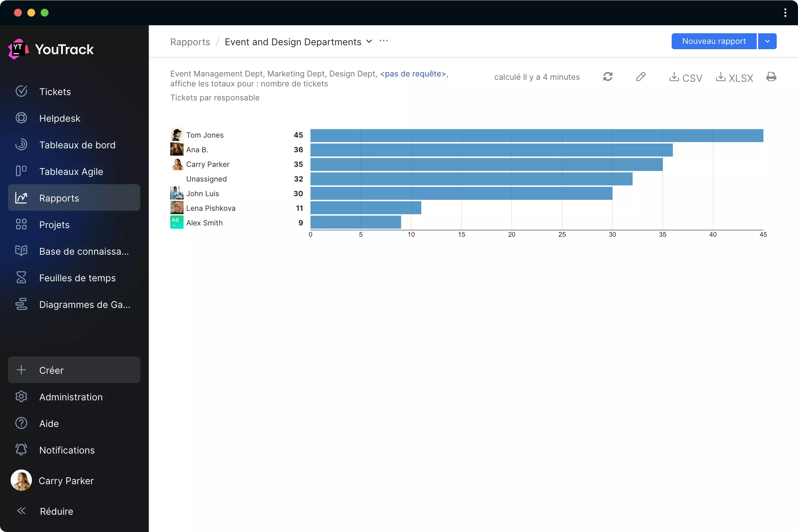Open the Nouveau rapport dropdown arrow
Screen dimensions: 798x532
[x=767, y=41]
